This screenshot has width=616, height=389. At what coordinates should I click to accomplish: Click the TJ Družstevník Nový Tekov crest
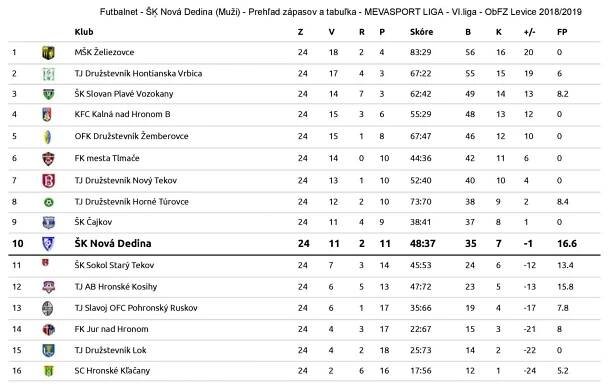tap(48, 181)
